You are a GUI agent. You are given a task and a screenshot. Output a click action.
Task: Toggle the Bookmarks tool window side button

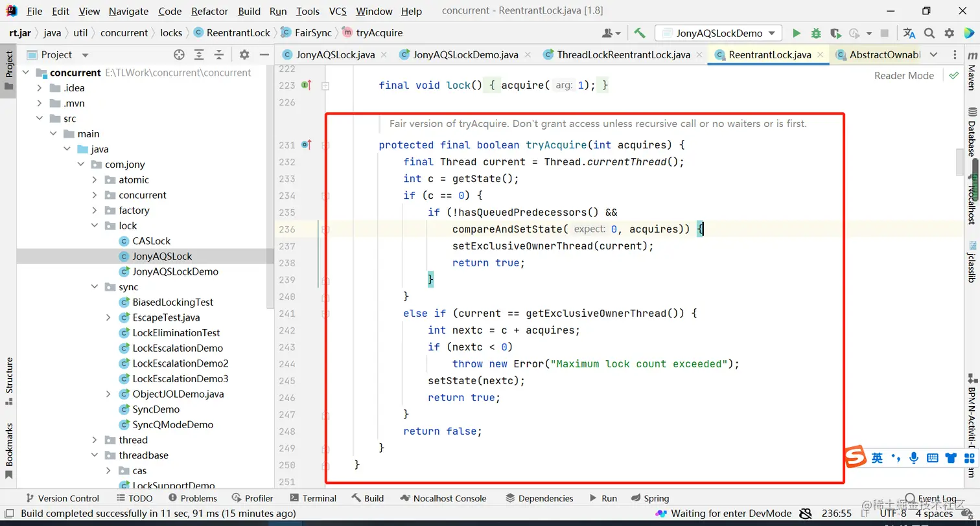click(x=8, y=451)
